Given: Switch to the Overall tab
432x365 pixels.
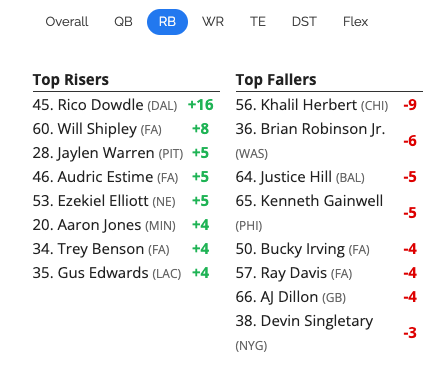Looking at the screenshot, I should click(67, 22).
